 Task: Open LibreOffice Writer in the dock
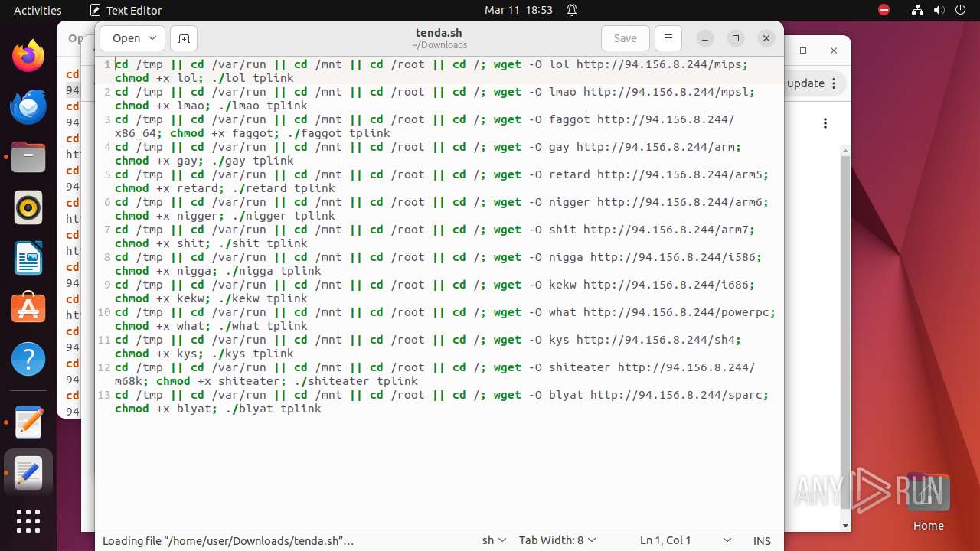point(28,258)
